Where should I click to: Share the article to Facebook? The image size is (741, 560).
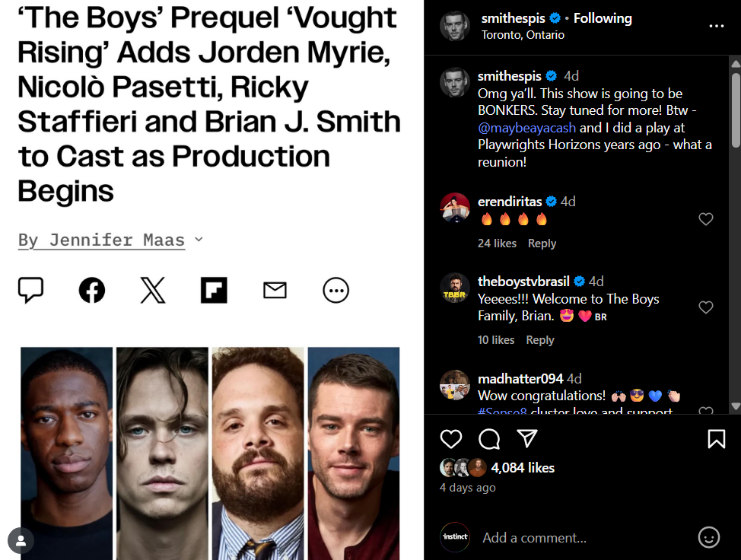tap(91, 290)
